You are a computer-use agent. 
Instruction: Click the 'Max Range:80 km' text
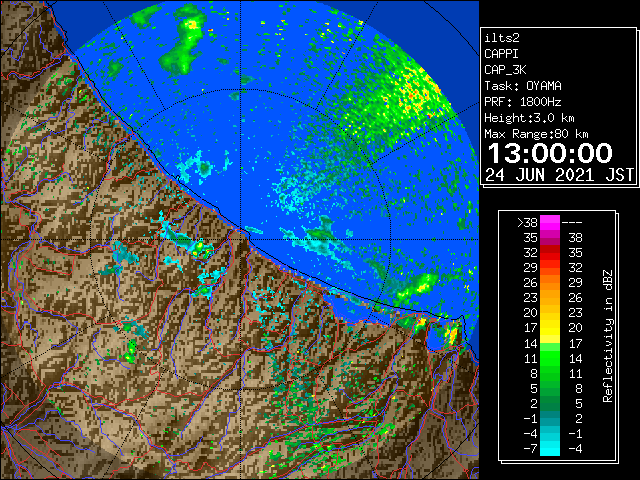(x=536, y=134)
